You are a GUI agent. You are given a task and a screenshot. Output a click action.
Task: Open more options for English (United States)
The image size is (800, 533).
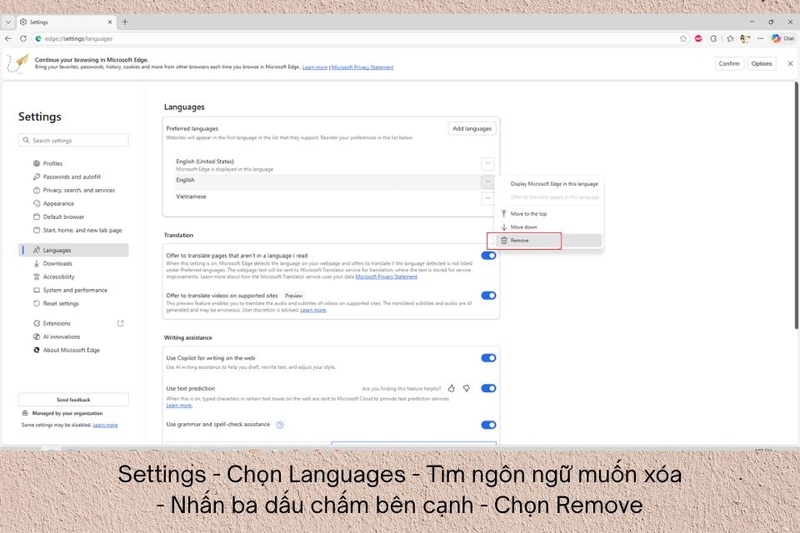click(488, 163)
